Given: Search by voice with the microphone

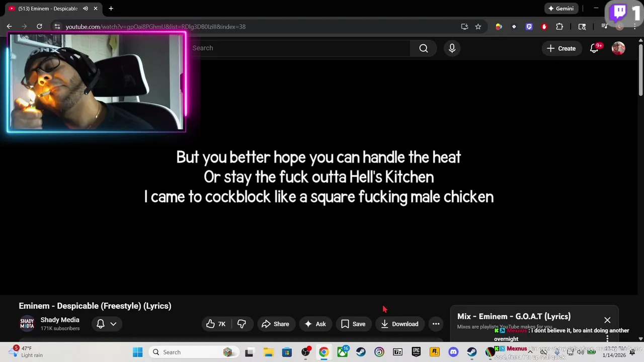Looking at the screenshot, I should (452, 48).
